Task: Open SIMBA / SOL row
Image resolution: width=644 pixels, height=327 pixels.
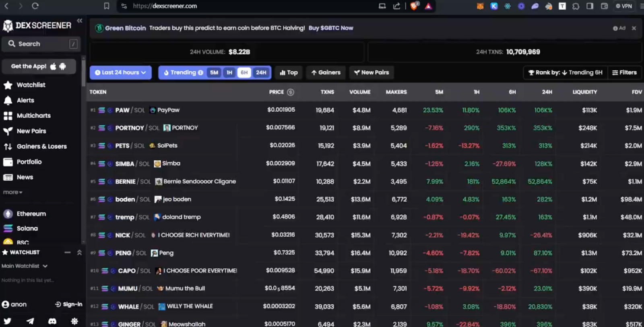Action: 365,163
